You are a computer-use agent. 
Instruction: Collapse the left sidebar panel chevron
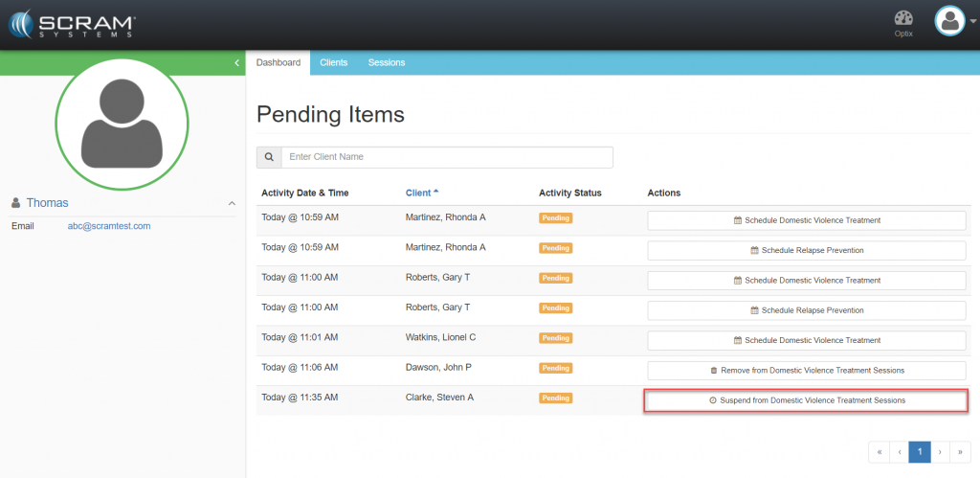237,63
